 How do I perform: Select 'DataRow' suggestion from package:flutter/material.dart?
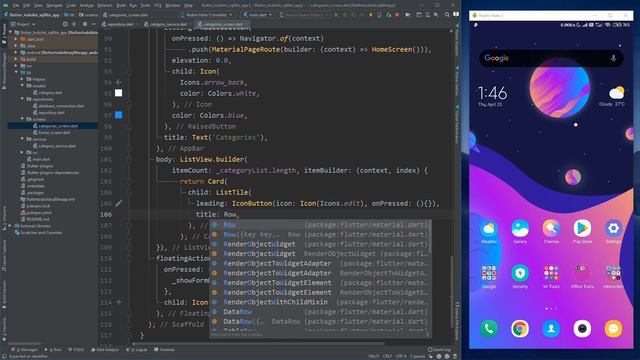(320, 312)
